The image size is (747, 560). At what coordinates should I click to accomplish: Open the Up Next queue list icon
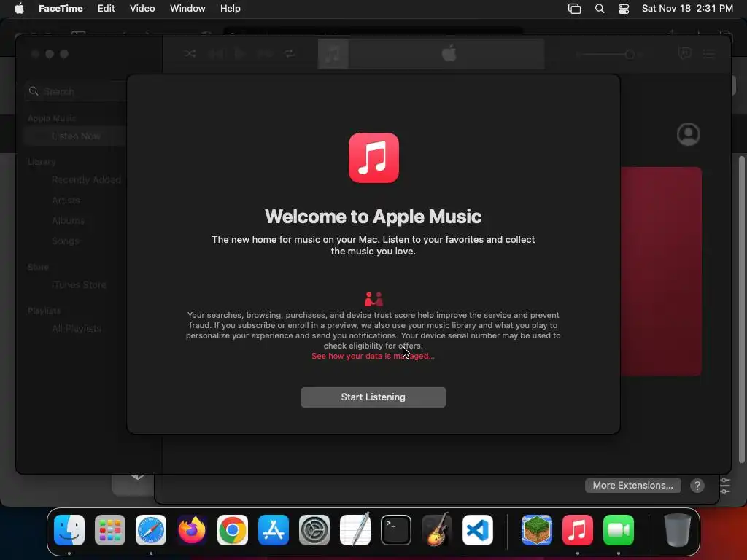[x=709, y=54]
